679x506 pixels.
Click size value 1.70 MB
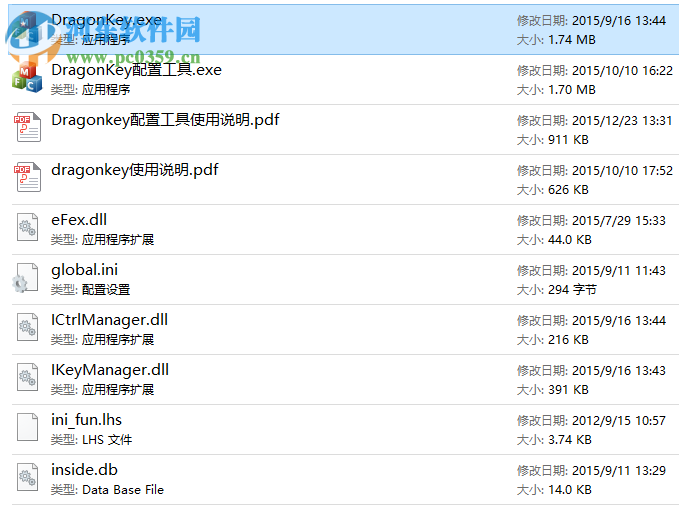[x=572, y=90]
